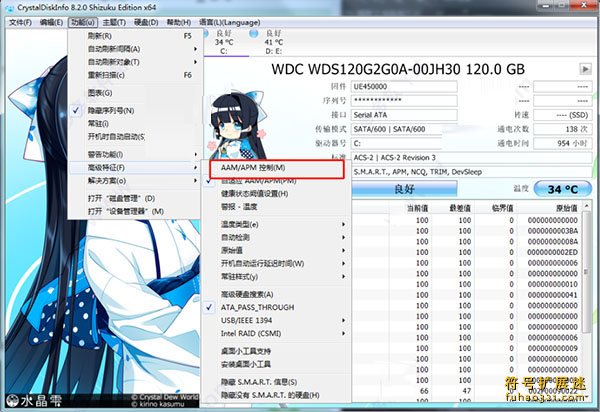Choose 刷新(R) F5 menu entry
The image size is (600, 412).
pos(135,36)
